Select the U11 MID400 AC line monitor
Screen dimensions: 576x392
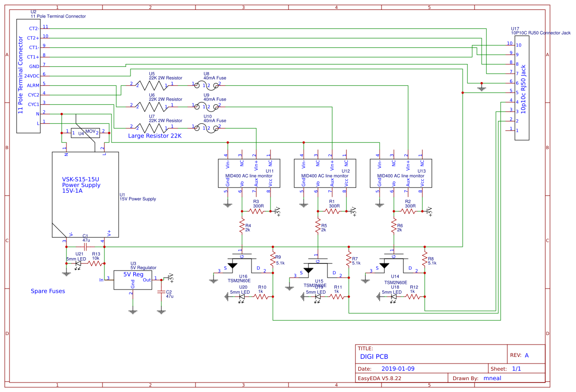(247, 175)
